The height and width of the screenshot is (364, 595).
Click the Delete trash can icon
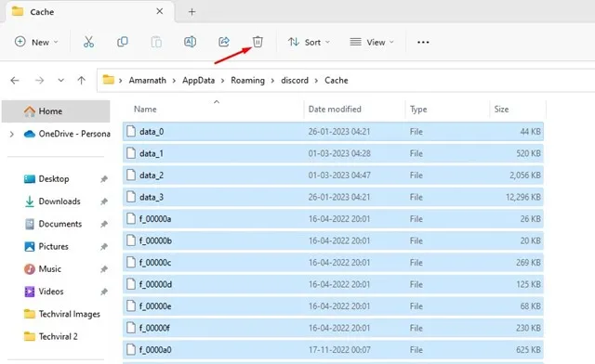click(258, 42)
